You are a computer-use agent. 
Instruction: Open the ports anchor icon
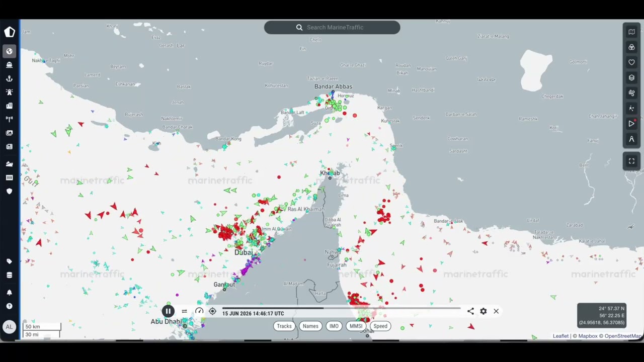click(x=9, y=78)
